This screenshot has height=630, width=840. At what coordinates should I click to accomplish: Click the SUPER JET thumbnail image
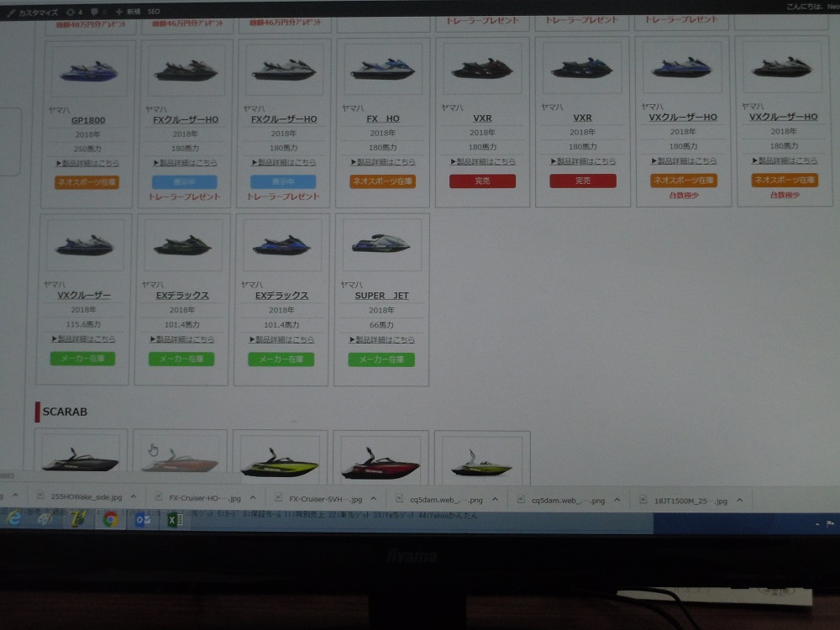pos(381,244)
